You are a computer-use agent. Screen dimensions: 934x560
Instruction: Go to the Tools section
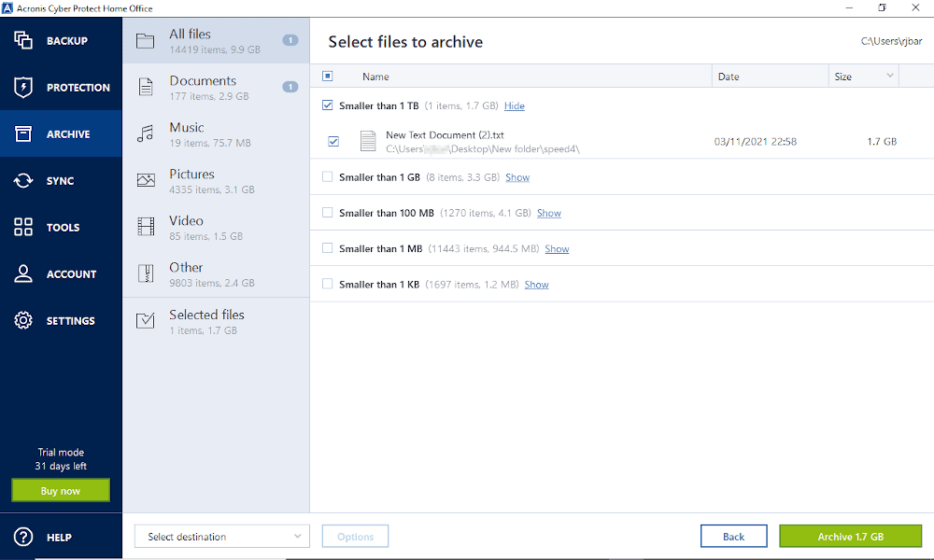click(63, 228)
